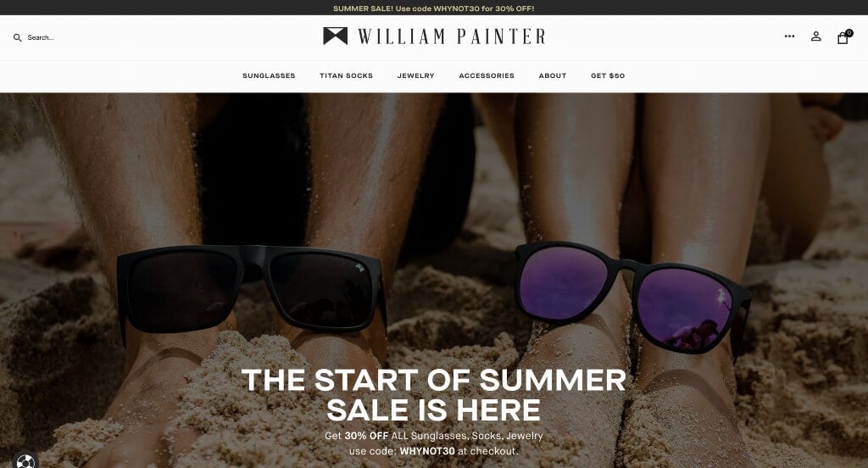Click the Start of Summer Sale headline

(434, 395)
